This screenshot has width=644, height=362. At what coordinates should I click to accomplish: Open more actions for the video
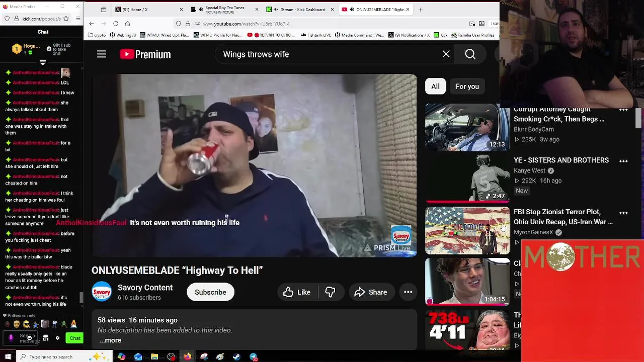click(408, 292)
